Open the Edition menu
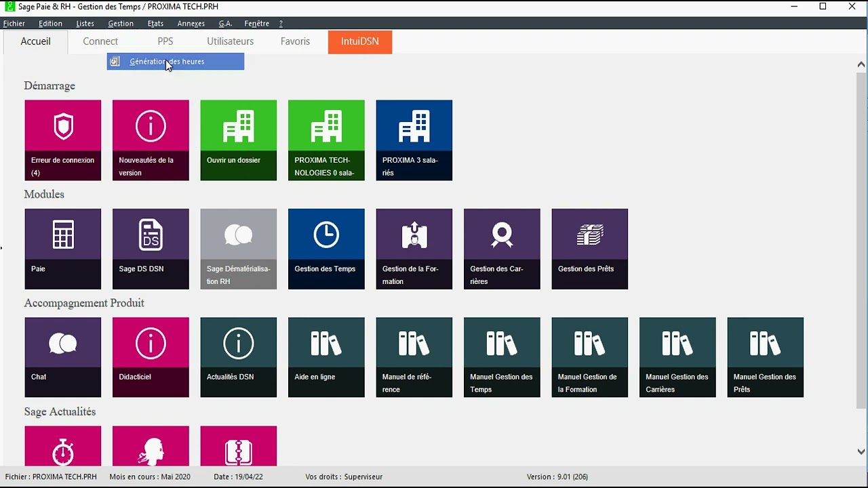 point(50,24)
